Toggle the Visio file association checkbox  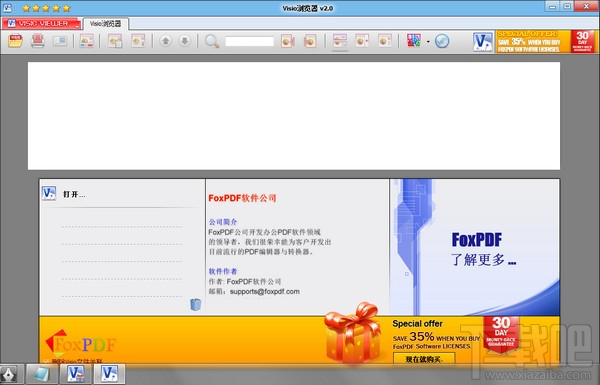pyautogui.click(x=47, y=361)
